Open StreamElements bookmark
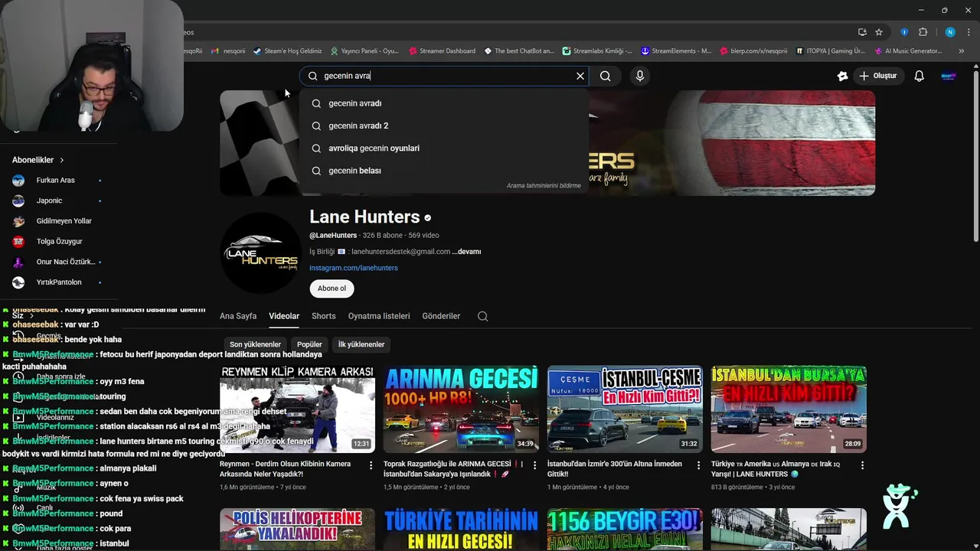The image size is (980, 551). point(676,51)
